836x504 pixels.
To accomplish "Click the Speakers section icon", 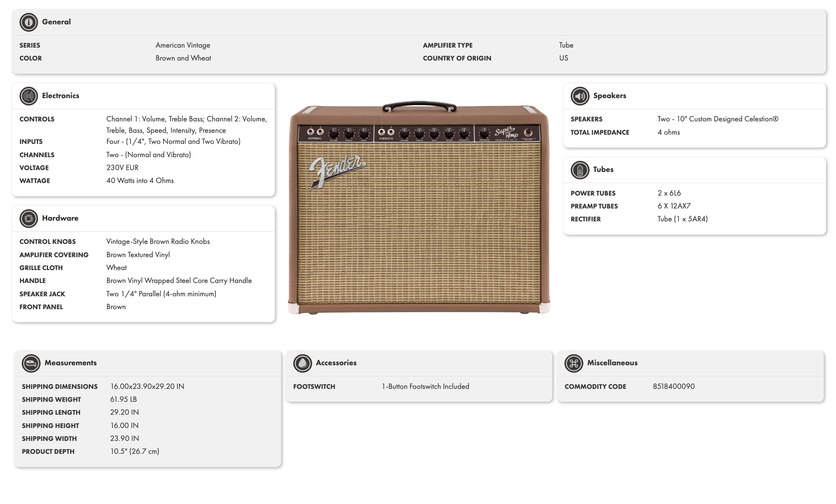I will point(580,96).
